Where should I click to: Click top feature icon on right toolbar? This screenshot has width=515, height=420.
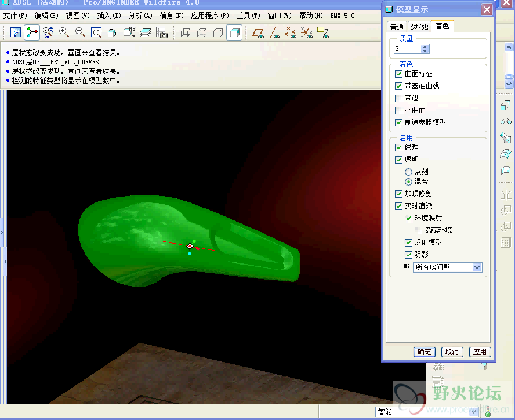pyautogui.click(x=506, y=106)
